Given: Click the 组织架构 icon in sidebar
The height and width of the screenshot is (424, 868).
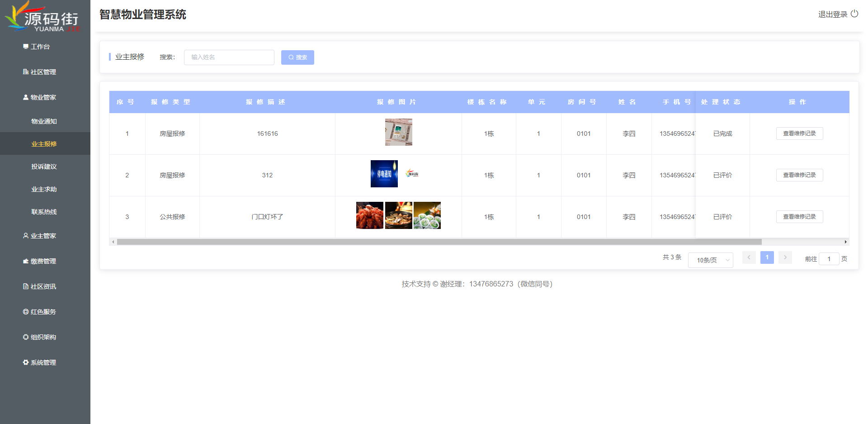Looking at the screenshot, I should [26, 337].
